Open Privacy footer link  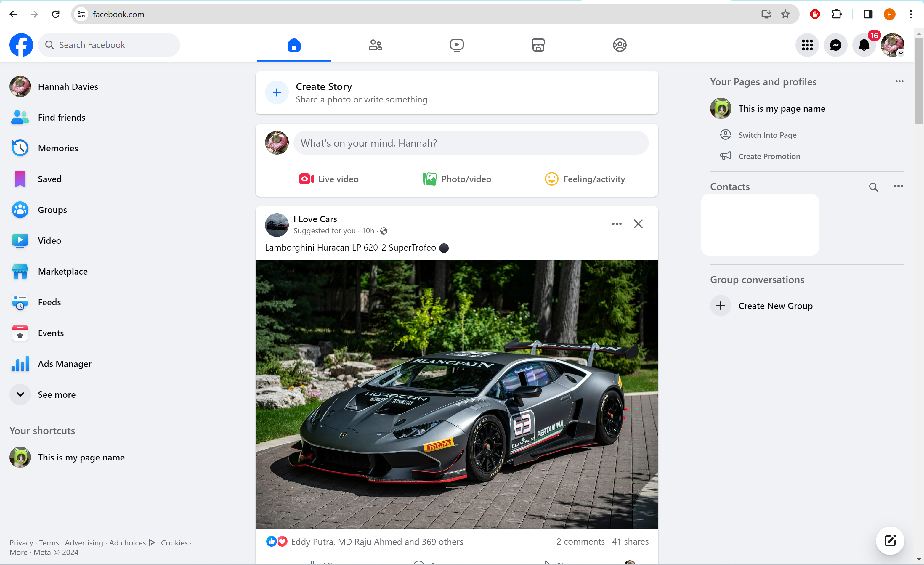[x=21, y=542]
